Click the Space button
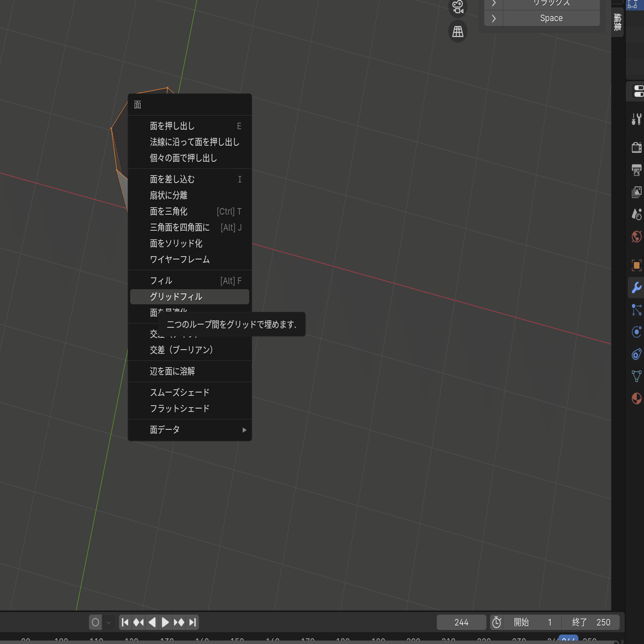Image resolution: width=644 pixels, height=644 pixels. 552,18
